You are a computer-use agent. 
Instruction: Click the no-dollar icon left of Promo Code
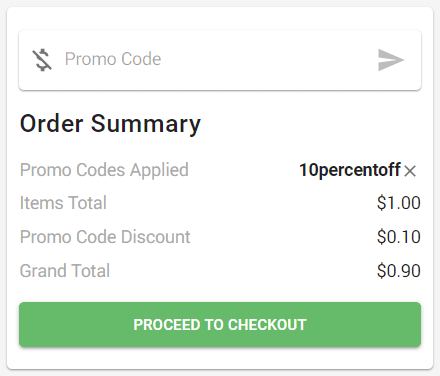pyautogui.click(x=42, y=60)
